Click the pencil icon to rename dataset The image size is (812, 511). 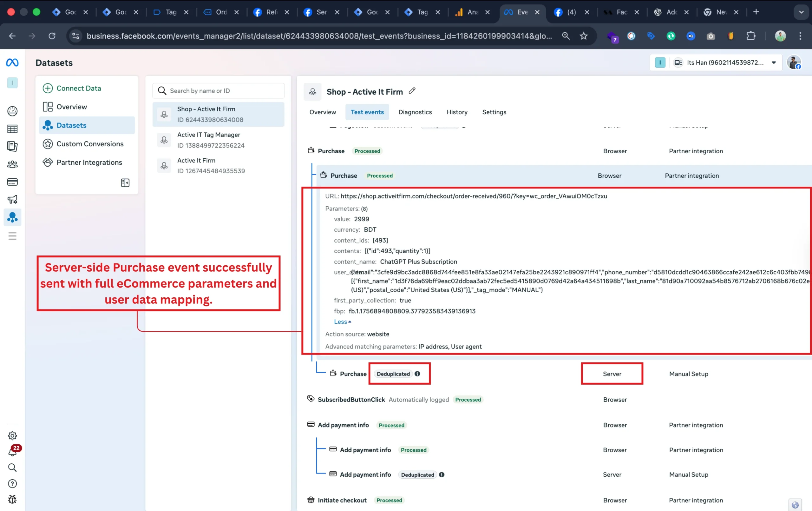pyautogui.click(x=412, y=91)
